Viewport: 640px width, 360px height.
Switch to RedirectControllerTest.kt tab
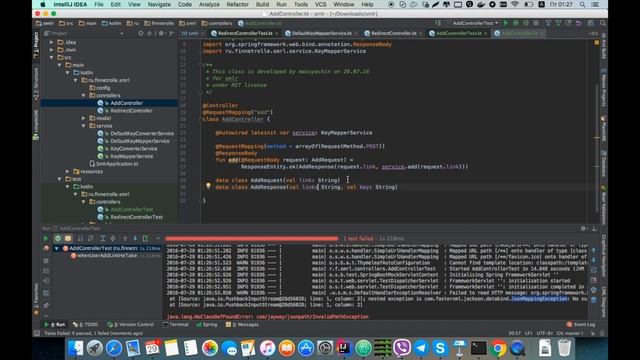pos(245,33)
